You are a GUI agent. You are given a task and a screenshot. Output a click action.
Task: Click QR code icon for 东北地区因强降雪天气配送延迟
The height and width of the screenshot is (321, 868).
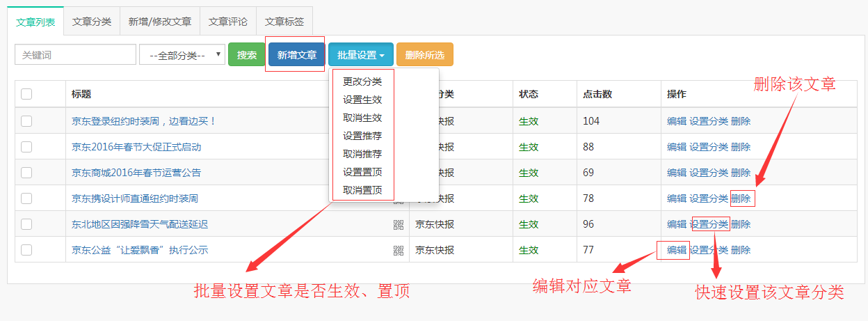coord(399,224)
